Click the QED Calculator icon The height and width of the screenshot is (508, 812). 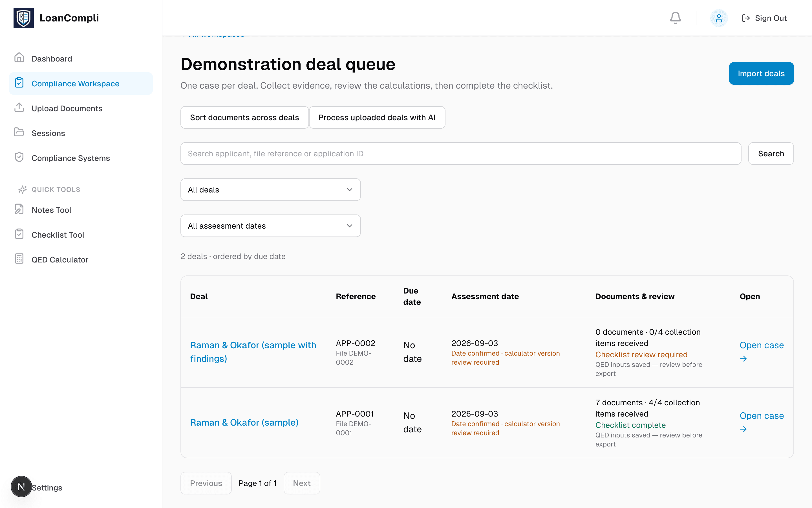click(x=19, y=259)
